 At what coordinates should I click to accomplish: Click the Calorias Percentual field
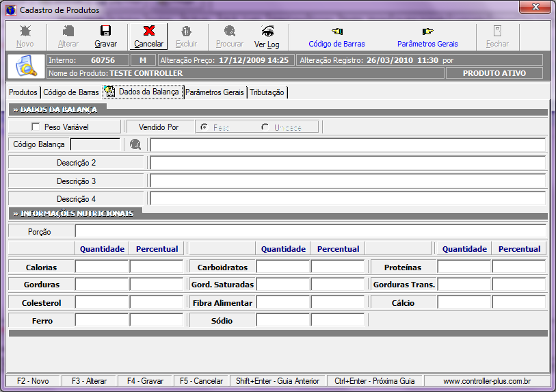coord(157,266)
